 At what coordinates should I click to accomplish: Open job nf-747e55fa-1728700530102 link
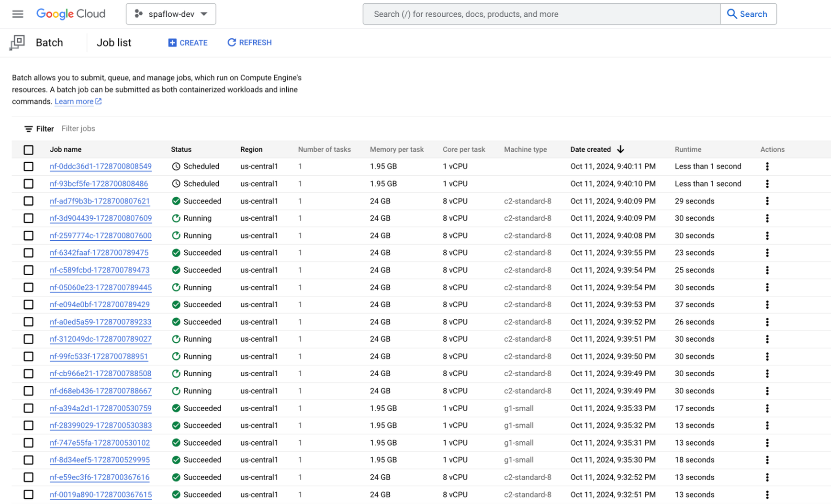click(x=100, y=443)
